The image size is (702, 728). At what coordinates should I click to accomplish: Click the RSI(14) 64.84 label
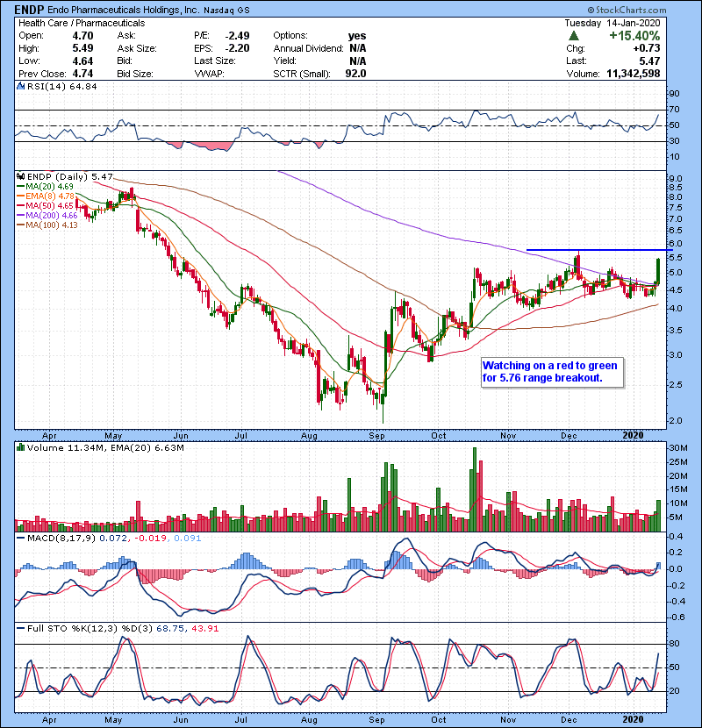(x=62, y=86)
